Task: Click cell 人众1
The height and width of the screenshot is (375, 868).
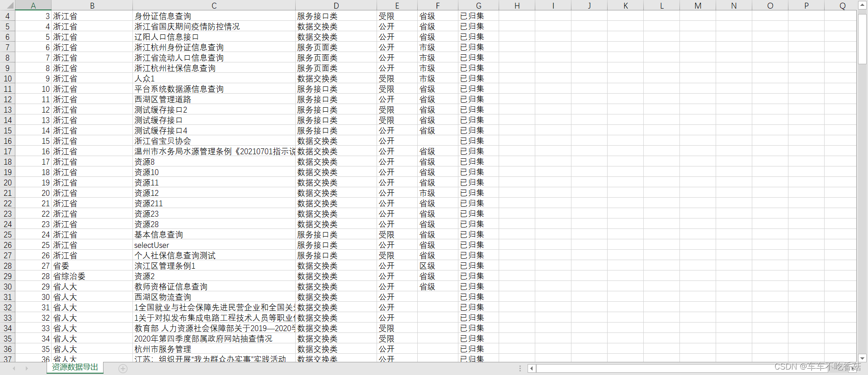Action: (214, 78)
